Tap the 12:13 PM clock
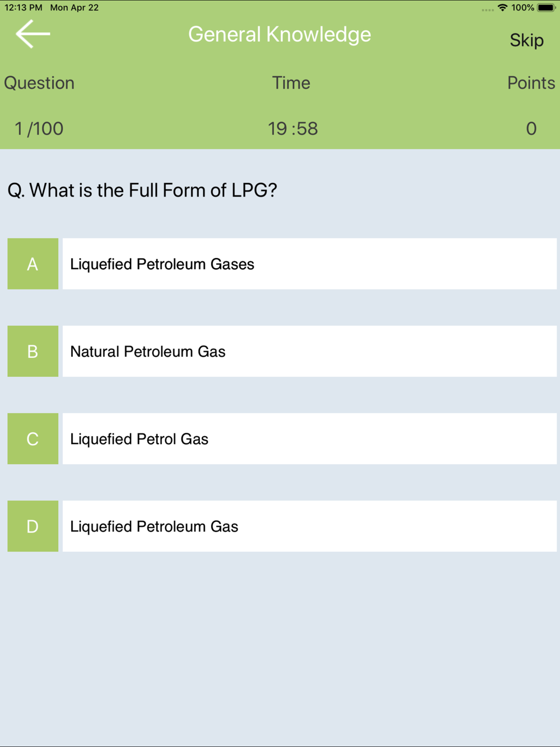 [24, 8]
